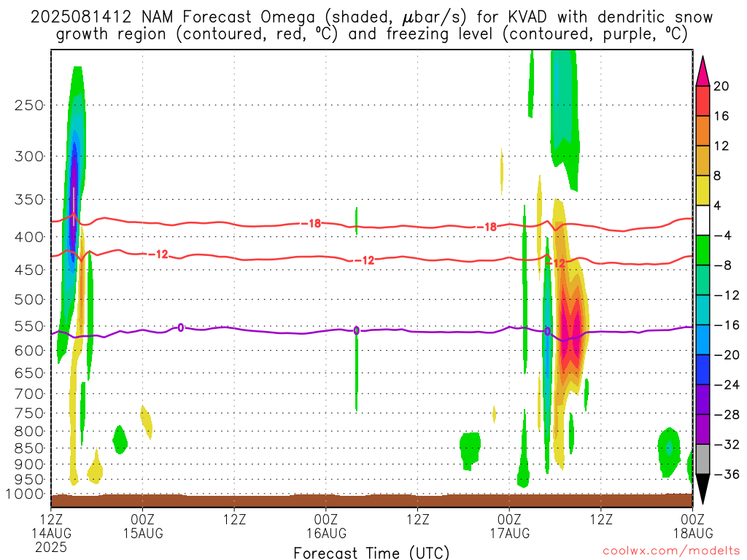Screen dimensions: 747x560
Task: Click the purple 0 contour label near 15AUG
Action: tap(181, 327)
